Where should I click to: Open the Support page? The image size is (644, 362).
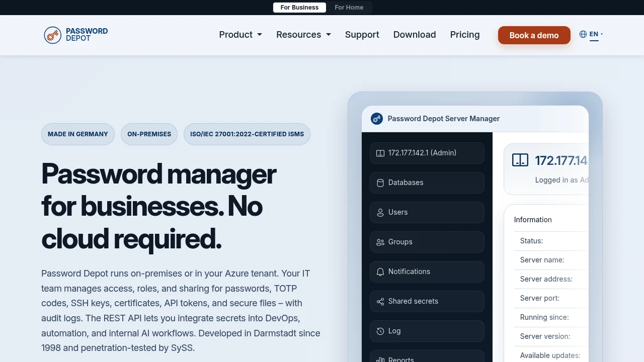point(362,35)
